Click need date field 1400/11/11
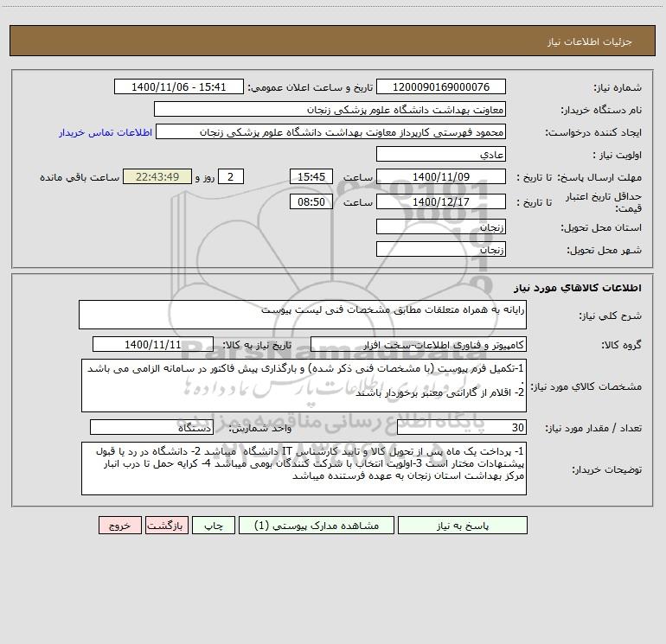Screen dimensions: 666x644 (x=153, y=344)
